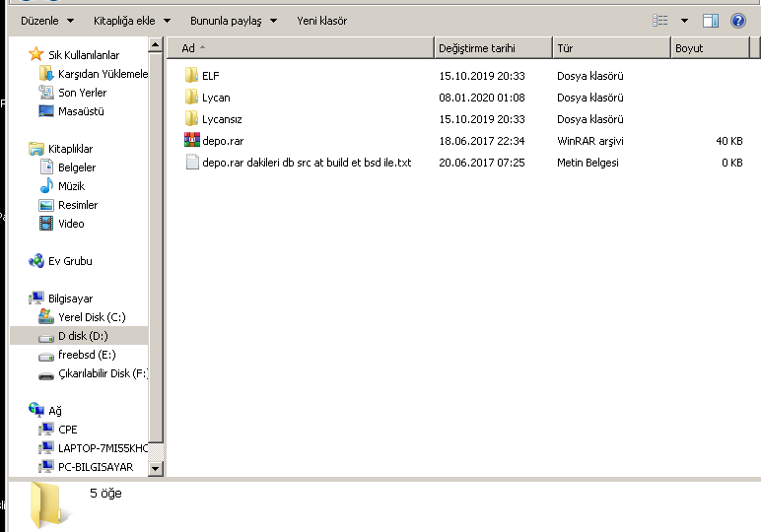Click the navigation pane scroll down arrow
The image size is (761, 532).
pos(156,469)
